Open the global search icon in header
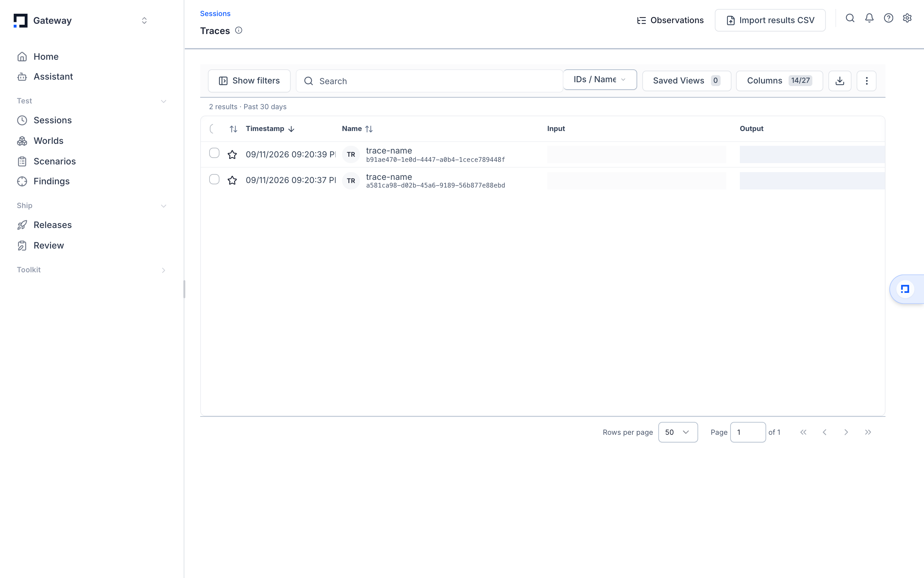 850,18
